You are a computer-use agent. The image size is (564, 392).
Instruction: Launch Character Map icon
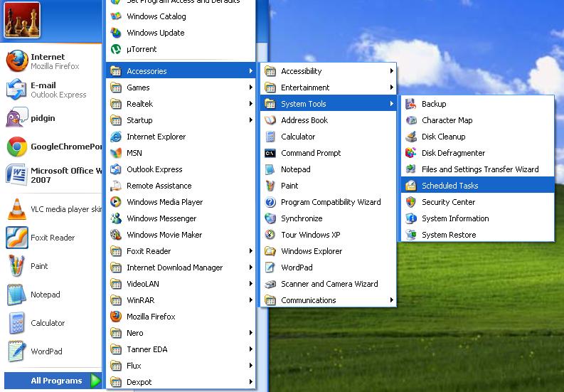(411, 120)
